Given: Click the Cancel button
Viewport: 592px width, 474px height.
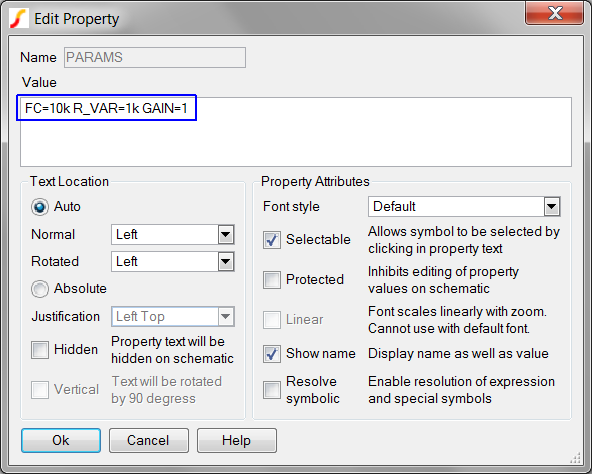Looking at the screenshot, I should [x=149, y=440].
